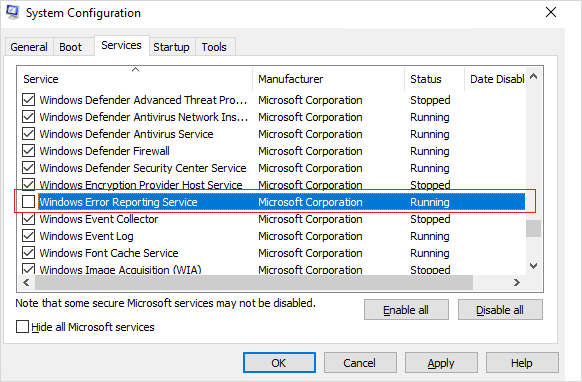Switch to the Startup tab
The image size is (582, 382).
(x=171, y=47)
